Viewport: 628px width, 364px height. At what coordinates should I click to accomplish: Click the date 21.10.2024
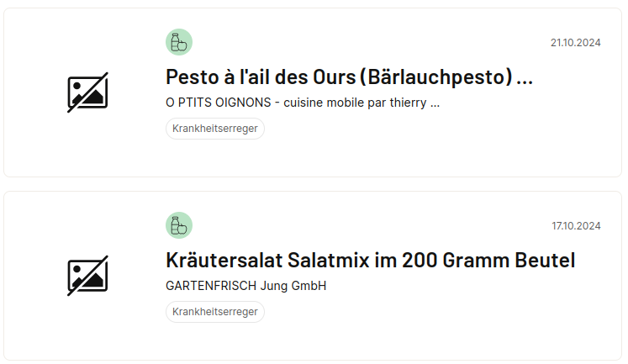tap(576, 43)
